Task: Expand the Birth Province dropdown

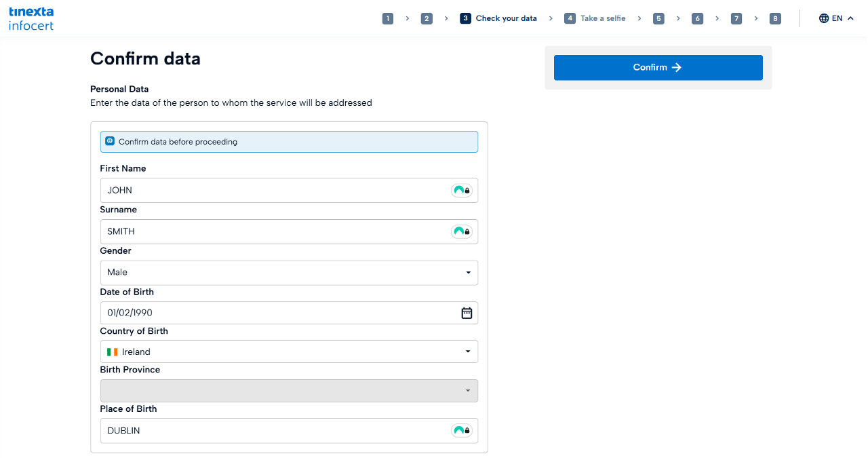Action: tap(468, 391)
